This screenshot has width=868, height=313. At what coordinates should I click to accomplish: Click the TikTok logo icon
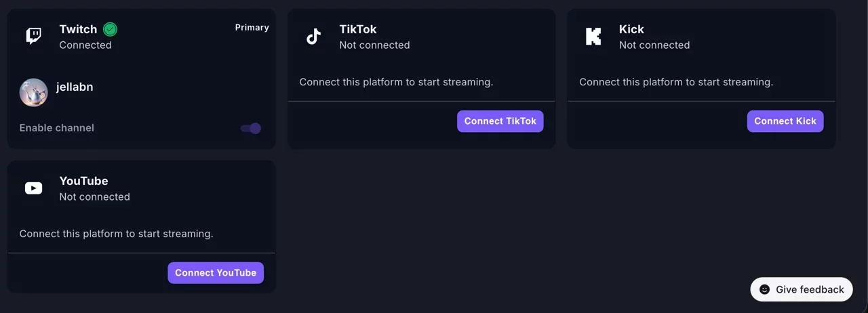pyautogui.click(x=313, y=37)
